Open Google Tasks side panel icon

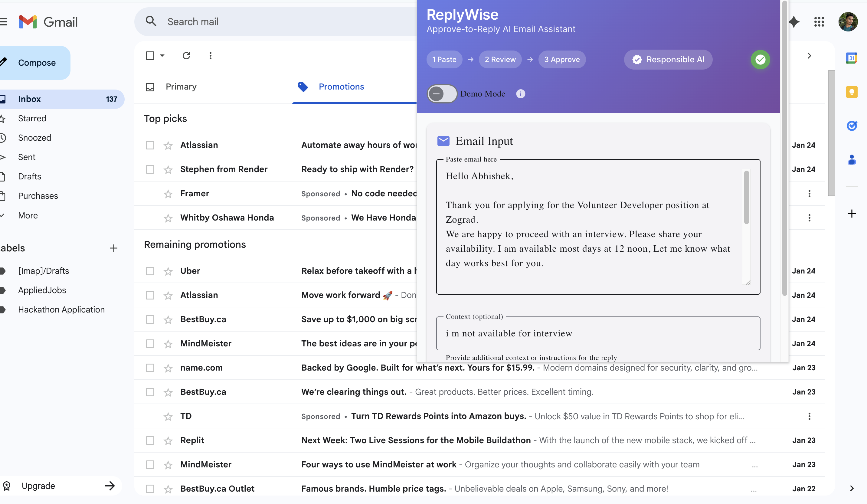[852, 126]
